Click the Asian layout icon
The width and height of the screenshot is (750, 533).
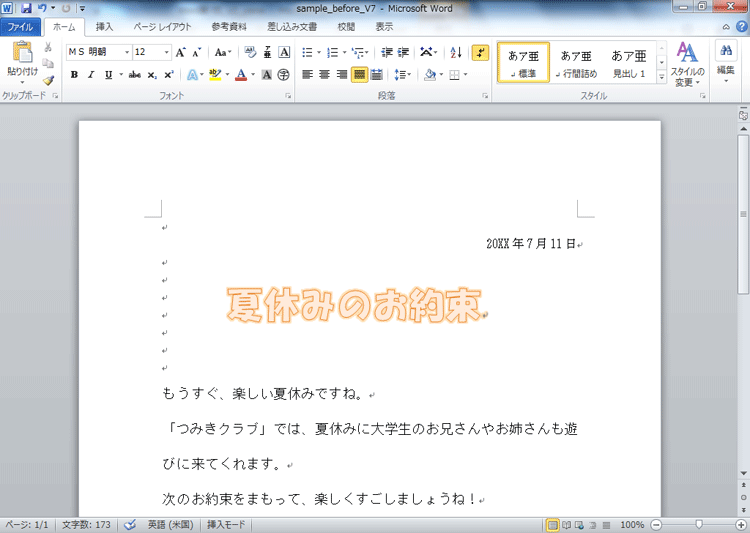click(429, 52)
